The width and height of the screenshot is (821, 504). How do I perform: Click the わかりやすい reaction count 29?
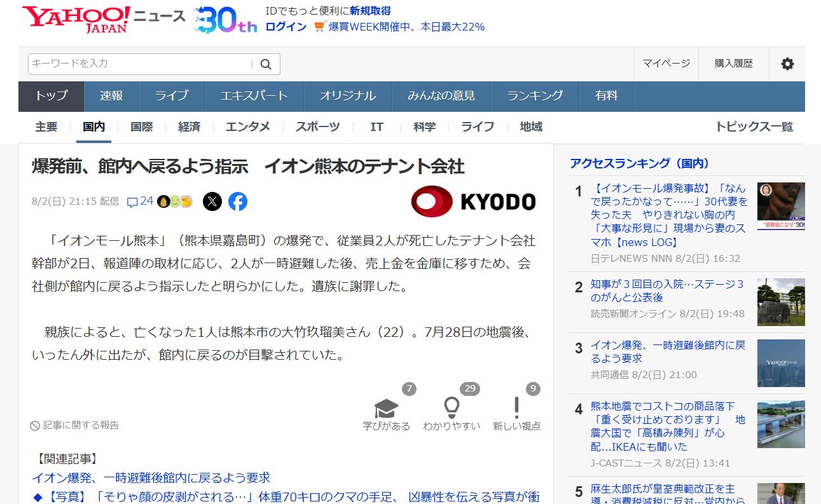click(x=470, y=388)
